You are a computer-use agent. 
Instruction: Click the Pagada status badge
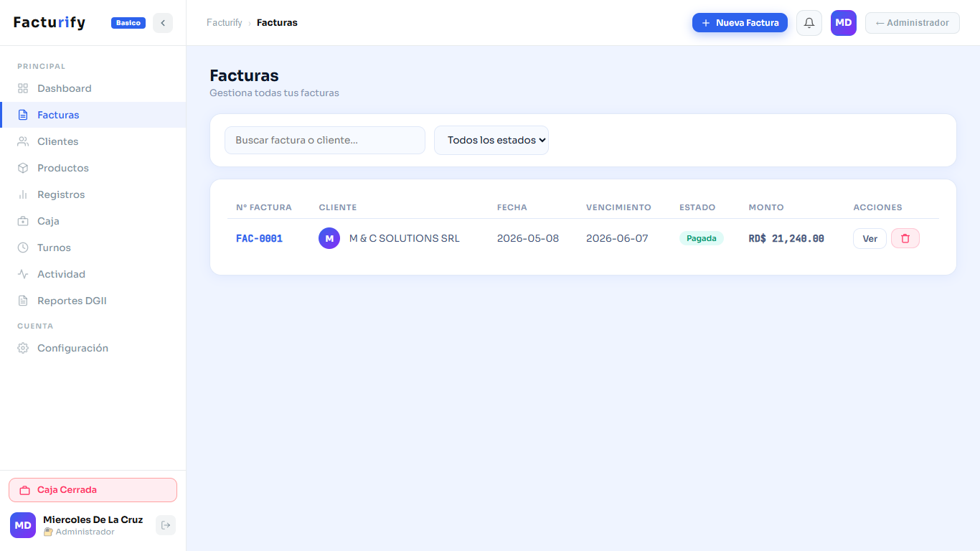pyautogui.click(x=702, y=238)
